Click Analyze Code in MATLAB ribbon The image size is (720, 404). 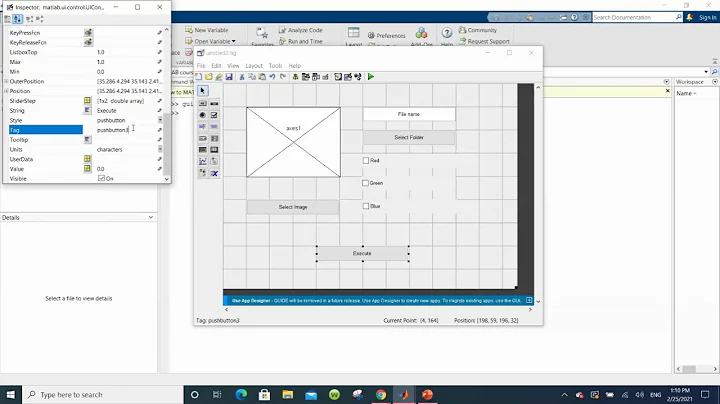point(300,30)
